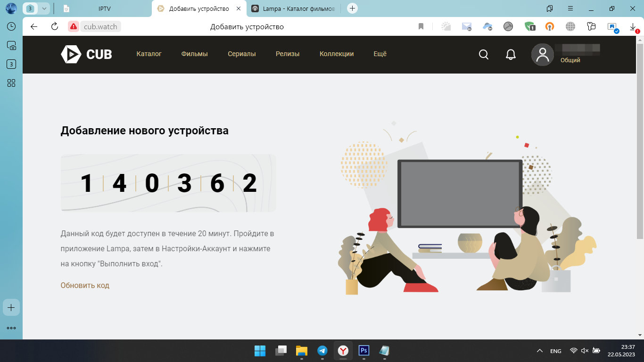Open the Ещё menu in the navigation
The width and height of the screenshot is (644, 362).
[380, 54]
